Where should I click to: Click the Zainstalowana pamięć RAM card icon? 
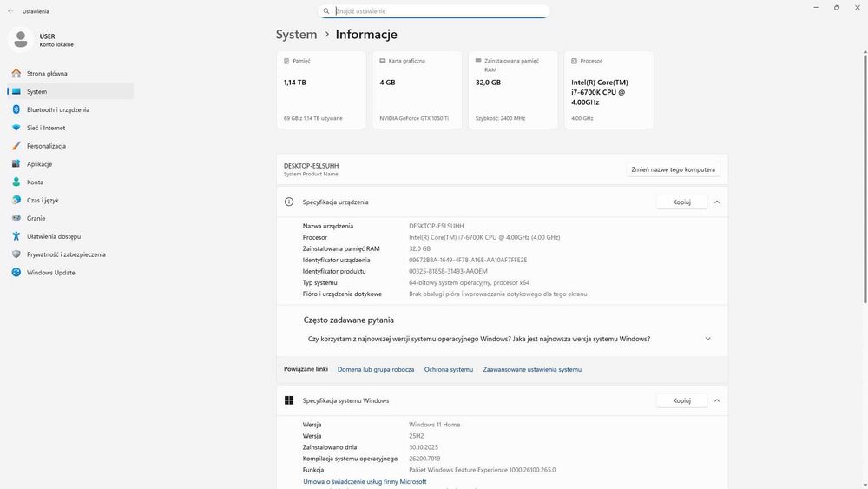pyautogui.click(x=478, y=61)
